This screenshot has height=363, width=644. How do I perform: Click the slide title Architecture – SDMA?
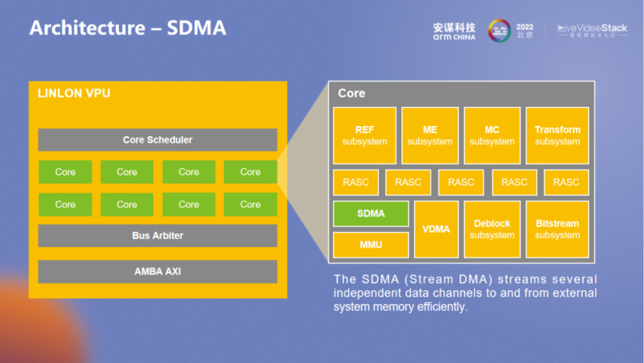point(128,28)
